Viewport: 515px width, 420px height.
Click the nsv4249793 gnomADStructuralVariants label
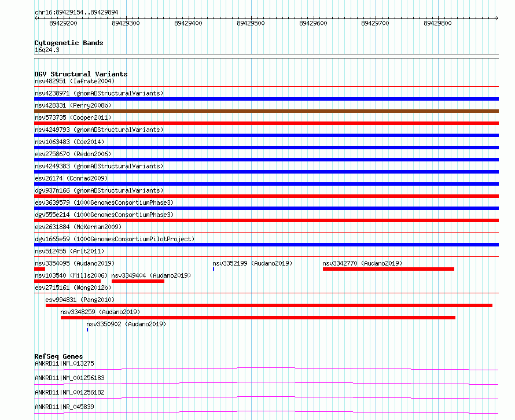pyautogui.click(x=99, y=130)
